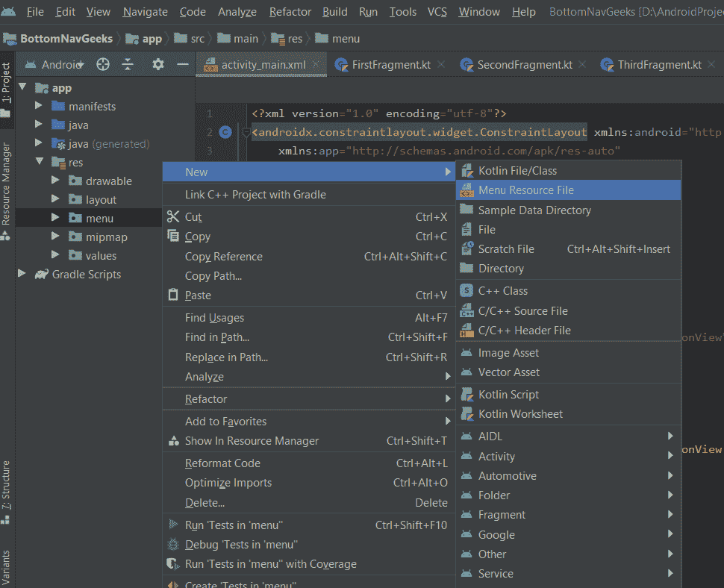Open the Refactor menu in the menu bar
Screen dimensions: 724x588
[x=290, y=12]
